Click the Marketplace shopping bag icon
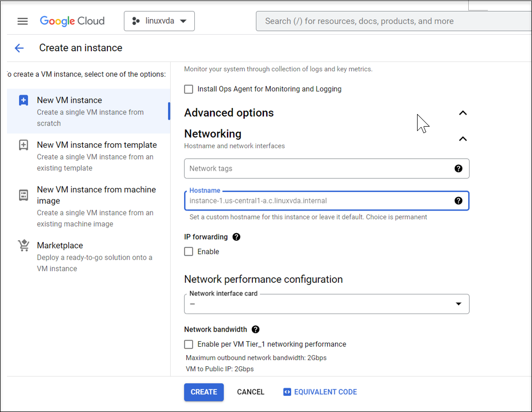The height and width of the screenshot is (412, 532). [x=23, y=245]
